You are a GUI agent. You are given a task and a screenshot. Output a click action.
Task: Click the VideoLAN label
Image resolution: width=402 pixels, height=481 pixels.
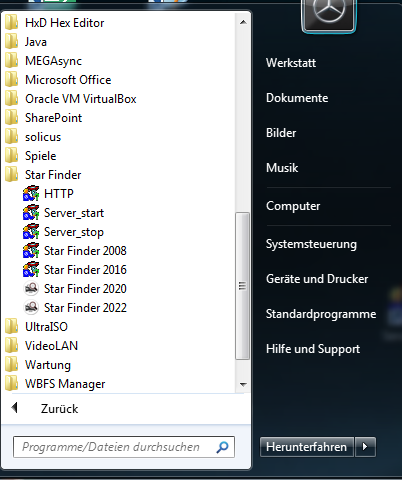(x=51, y=346)
